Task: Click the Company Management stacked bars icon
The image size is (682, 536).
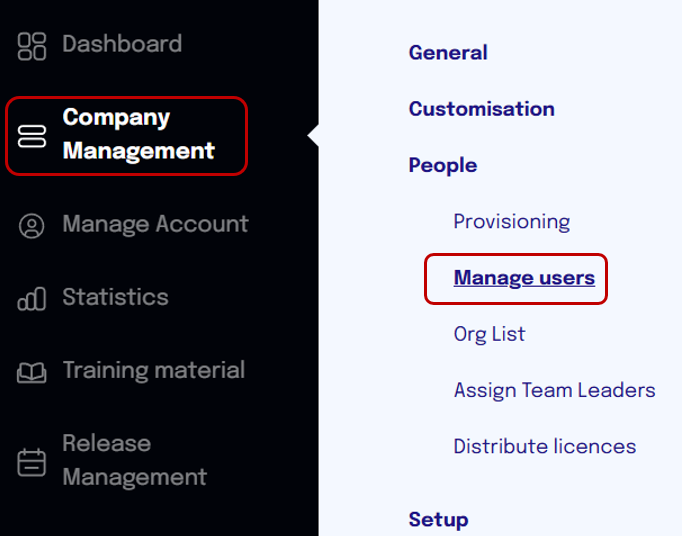Action: coord(32,136)
